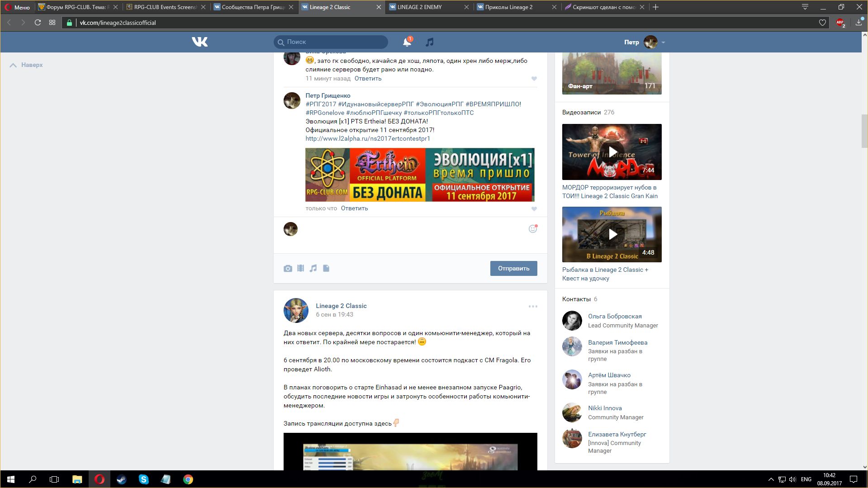Screen dimensions: 868x488
Task: Click Наверх to go to top
Action: [x=27, y=65]
